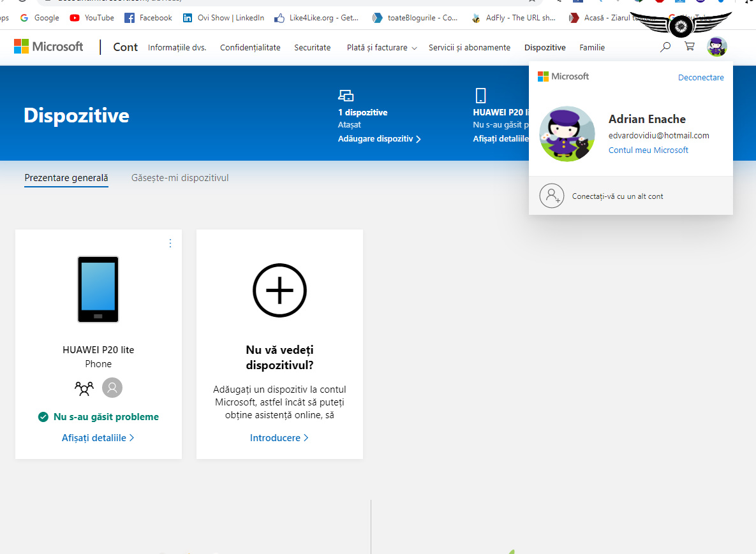This screenshot has height=554, width=756.
Task: Click Afișați detaliile on HUAWEI card
Action: click(98, 438)
